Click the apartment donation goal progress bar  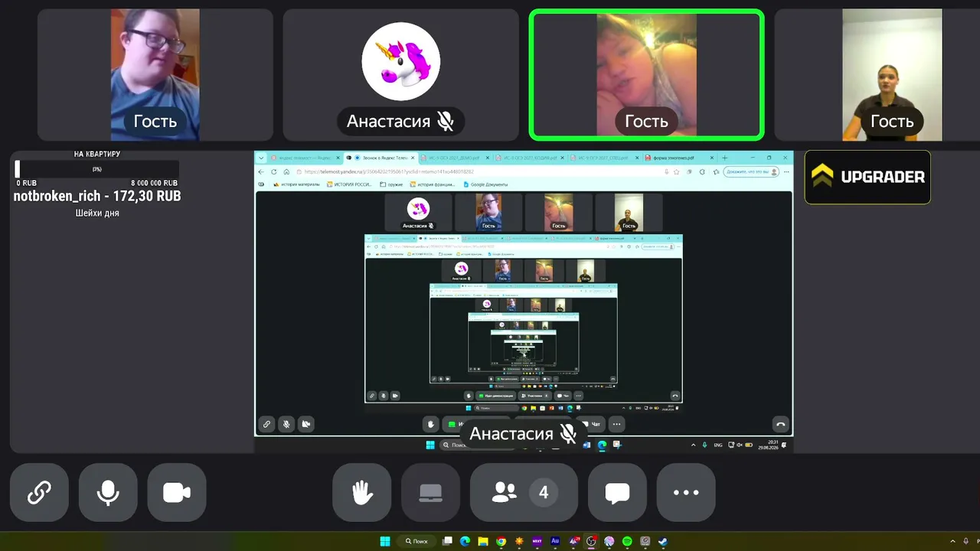click(x=97, y=169)
